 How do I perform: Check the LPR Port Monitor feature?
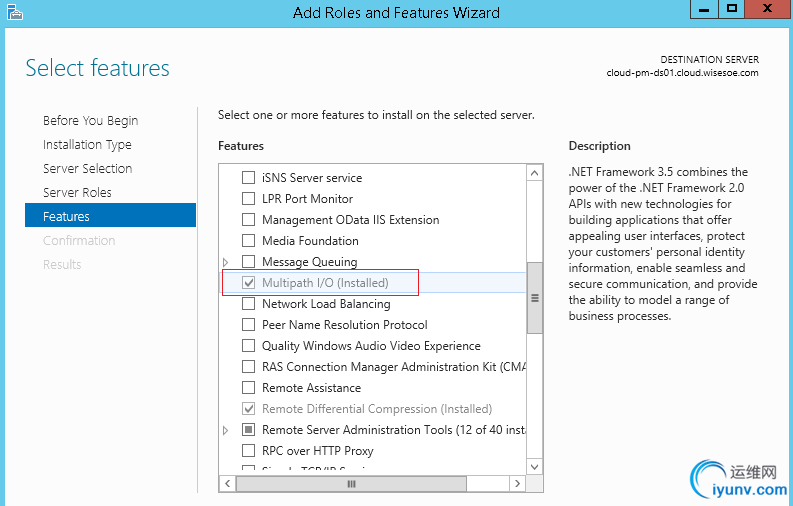[x=249, y=199]
